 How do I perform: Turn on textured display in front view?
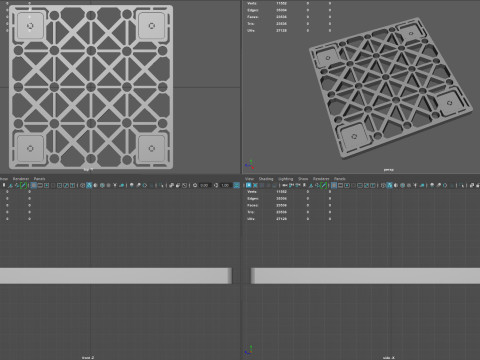[x=108, y=185]
